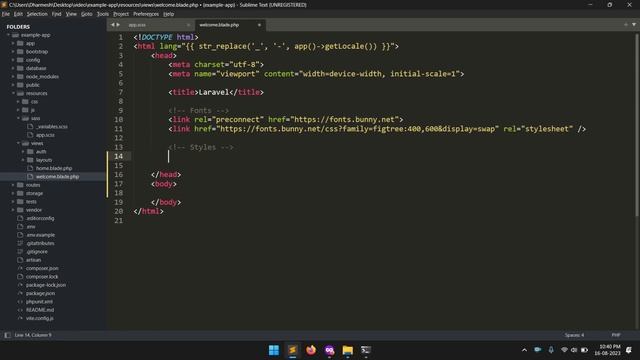The width and height of the screenshot is (640, 360).
Task: Click the battery tray icon
Action: click(584, 350)
